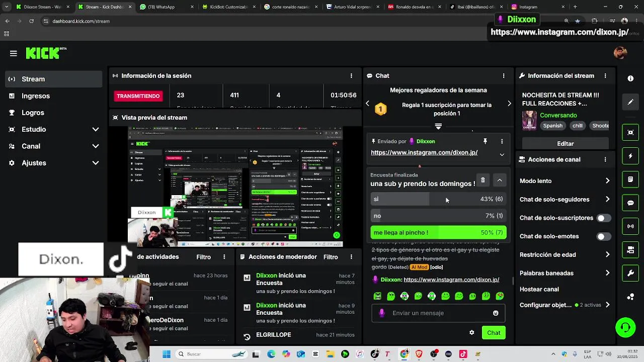This screenshot has height=362, width=644.
Task: Open pinned message three-dot menu
Action: 502,141
